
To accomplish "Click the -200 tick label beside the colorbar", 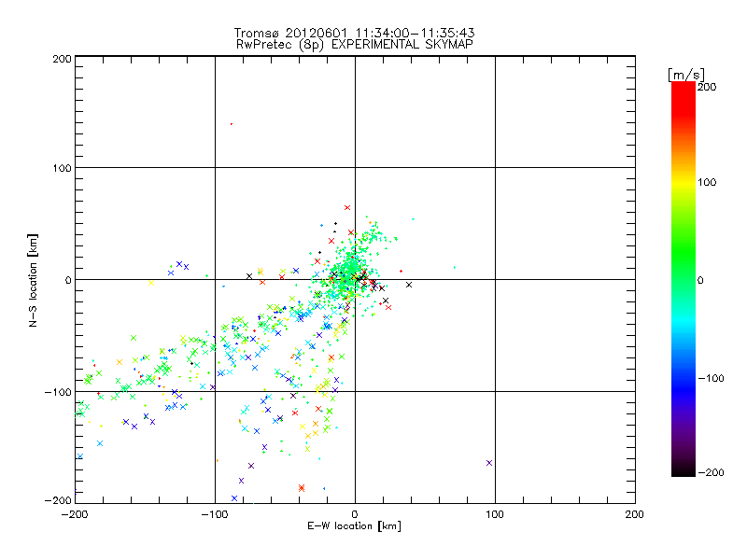I will pos(714,472).
